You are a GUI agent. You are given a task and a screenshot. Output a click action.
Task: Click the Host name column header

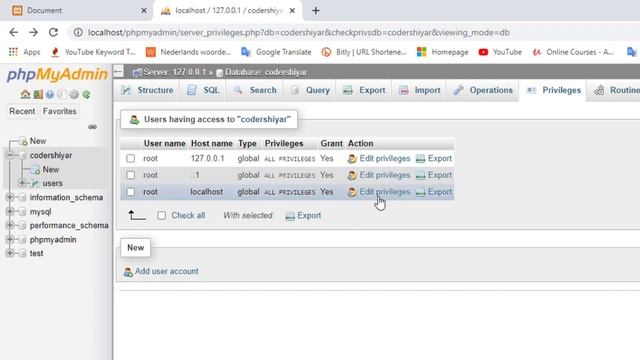[x=211, y=144]
